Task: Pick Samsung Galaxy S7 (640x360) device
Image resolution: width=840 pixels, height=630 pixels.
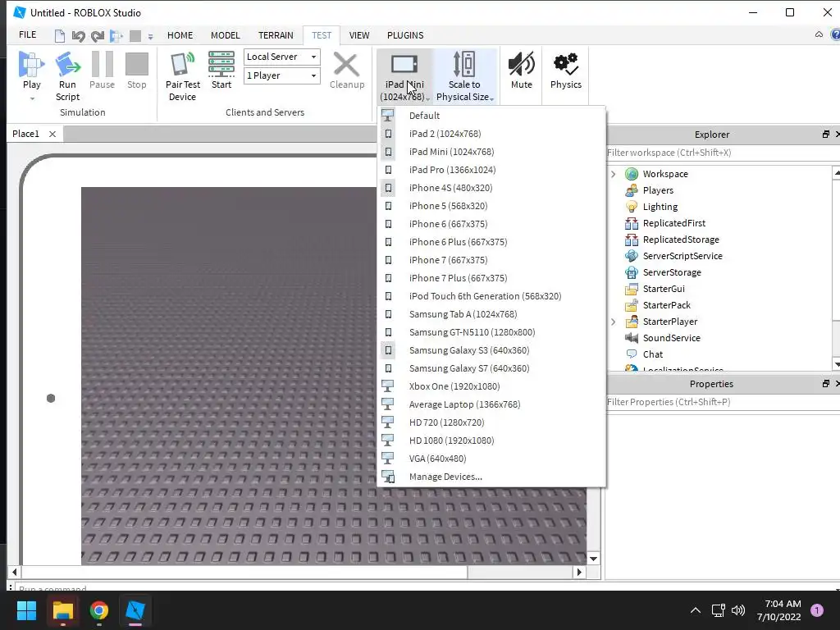Action: 491,368
